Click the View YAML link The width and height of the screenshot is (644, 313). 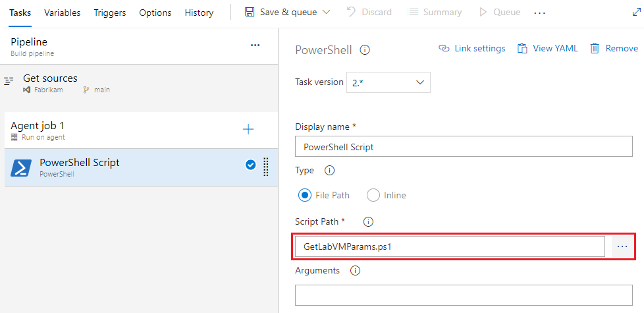coord(548,48)
